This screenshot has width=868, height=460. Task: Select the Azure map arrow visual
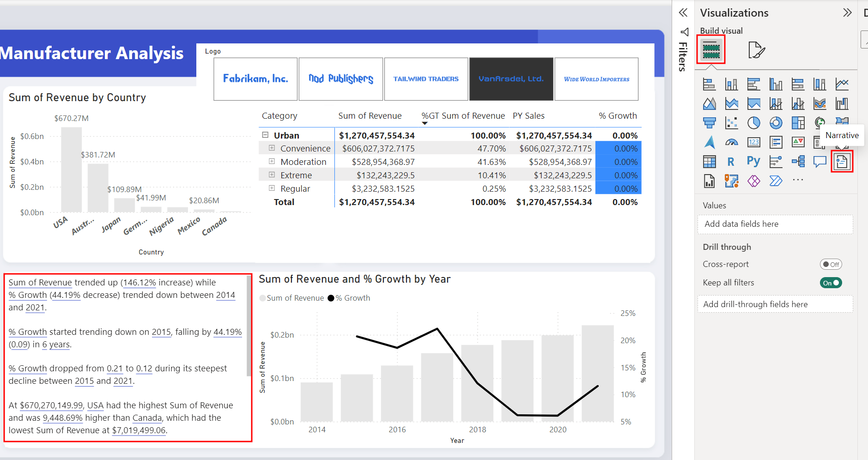709,142
